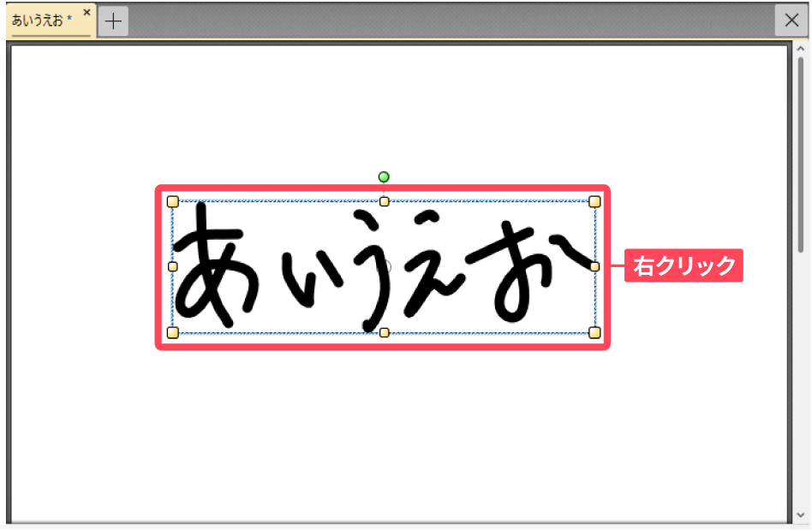Click the middle-right edge resize handle

[x=594, y=266]
